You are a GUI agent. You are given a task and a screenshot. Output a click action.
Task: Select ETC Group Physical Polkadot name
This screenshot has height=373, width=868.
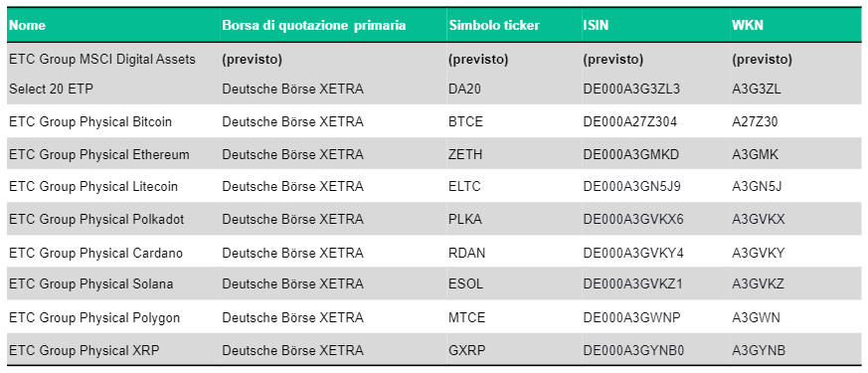96,219
